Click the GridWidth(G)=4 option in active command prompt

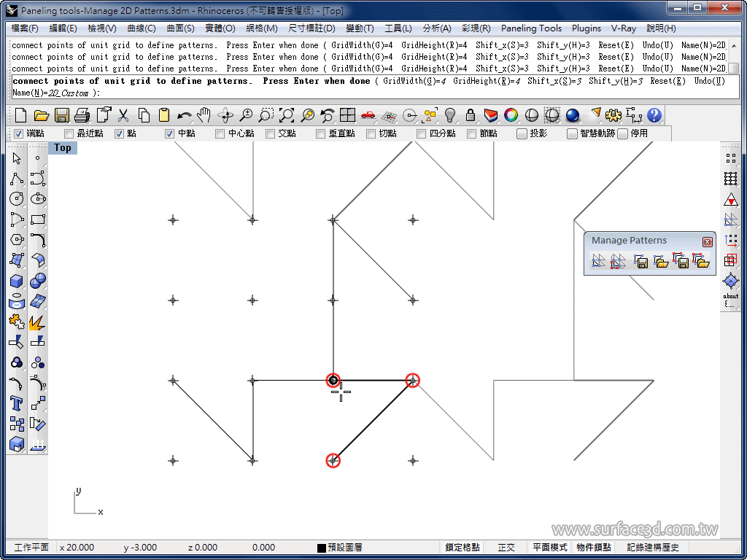pos(414,81)
